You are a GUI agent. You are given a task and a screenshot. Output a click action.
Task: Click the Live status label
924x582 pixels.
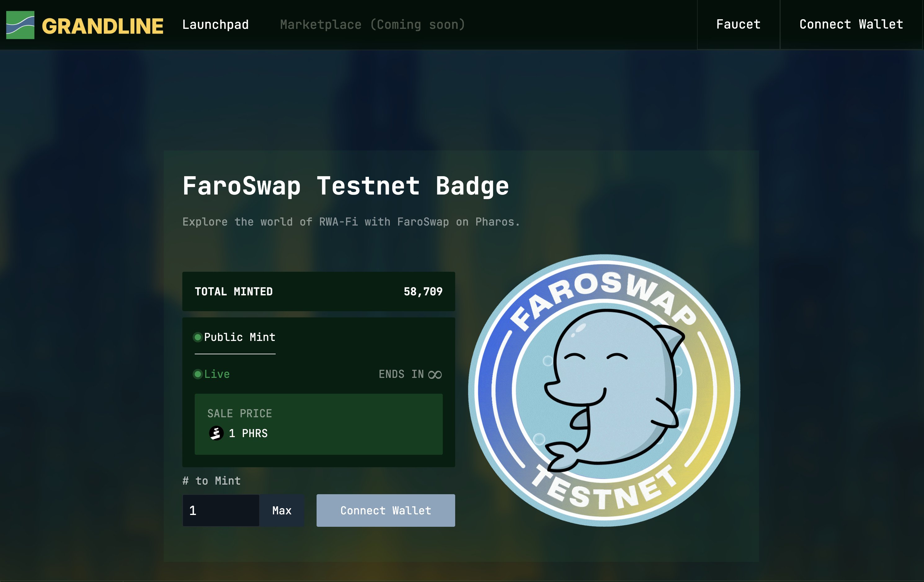217,374
